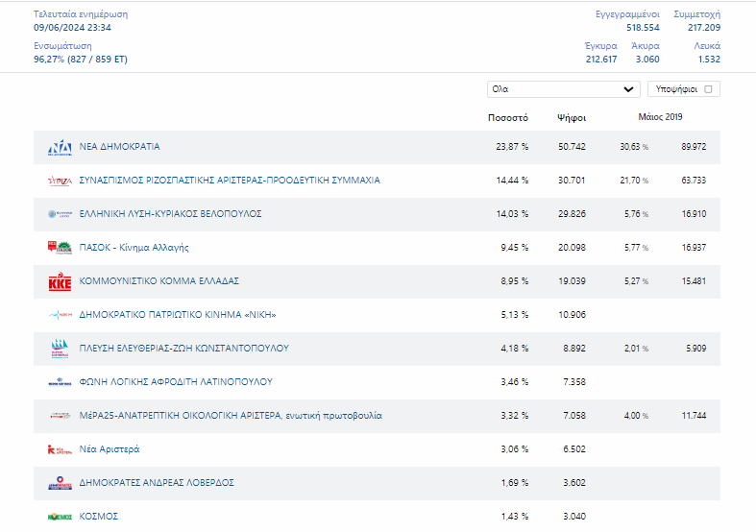Click the 9,45 % percentage value
The height and width of the screenshot is (532, 756).
[x=515, y=247]
